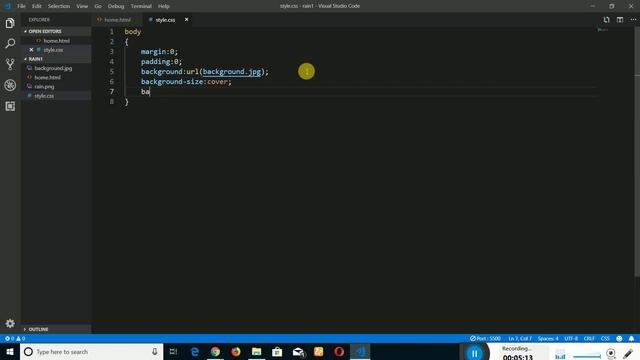The height and width of the screenshot is (360, 640).
Task: Follow the background.jpg link in code
Action: pyautogui.click(x=231, y=71)
